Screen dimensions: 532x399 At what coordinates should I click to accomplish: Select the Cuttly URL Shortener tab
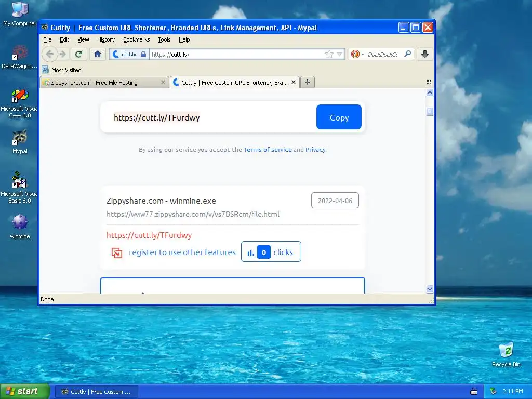click(x=234, y=83)
